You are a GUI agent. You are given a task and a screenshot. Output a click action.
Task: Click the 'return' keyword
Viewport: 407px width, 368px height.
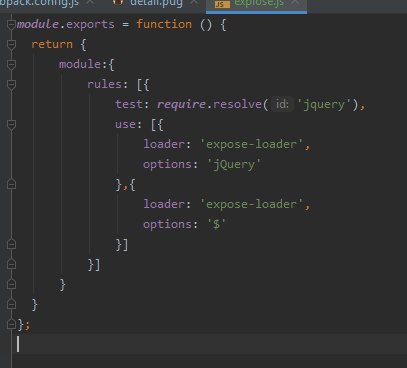point(52,44)
